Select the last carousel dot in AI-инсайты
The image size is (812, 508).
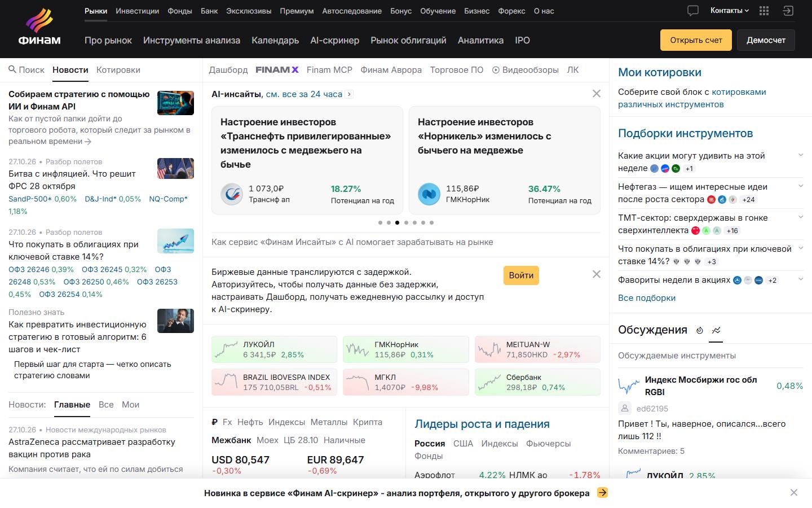(x=432, y=222)
